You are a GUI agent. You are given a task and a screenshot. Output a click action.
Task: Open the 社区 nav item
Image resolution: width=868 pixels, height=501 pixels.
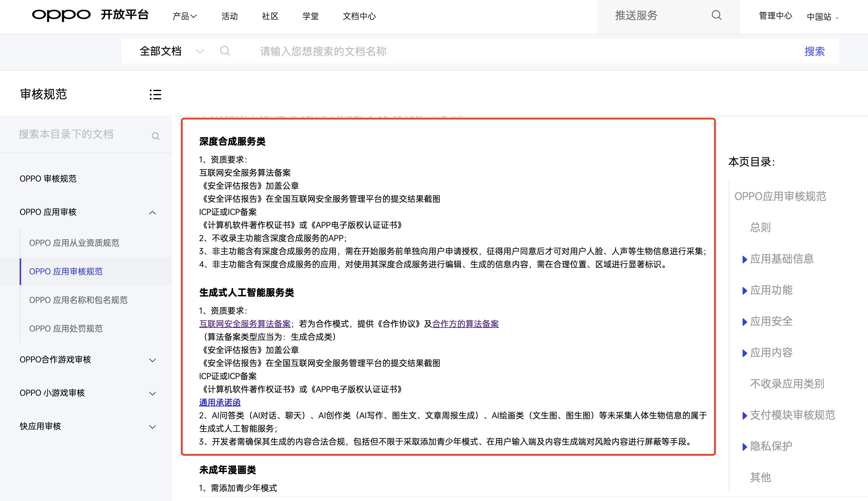pos(270,16)
